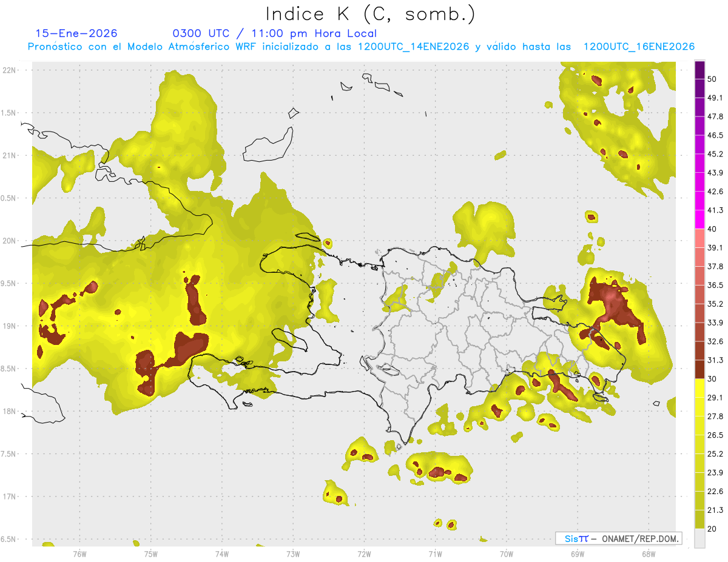Click the '71W' longitude label

pyautogui.click(x=435, y=554)
